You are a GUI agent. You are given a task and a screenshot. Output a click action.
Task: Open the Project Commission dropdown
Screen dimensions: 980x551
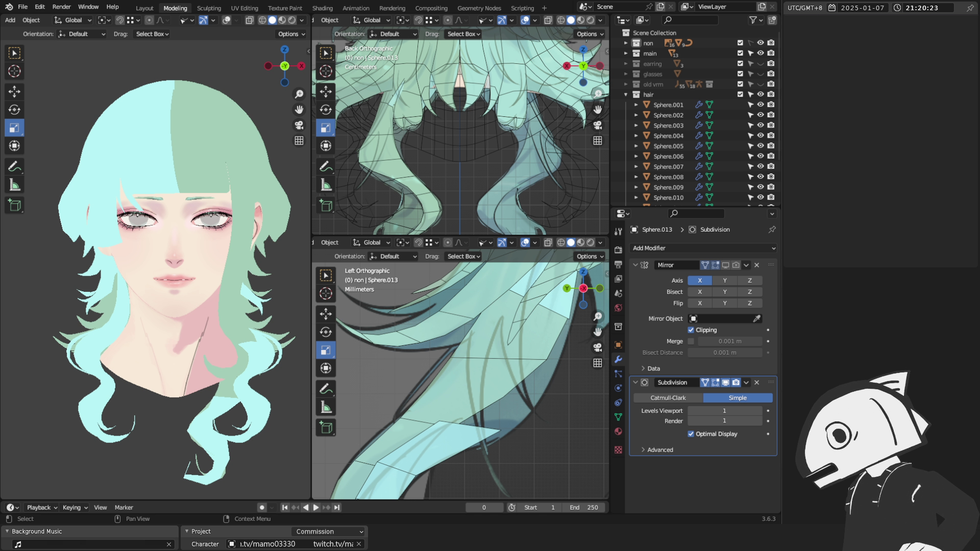tap(329, 532)
